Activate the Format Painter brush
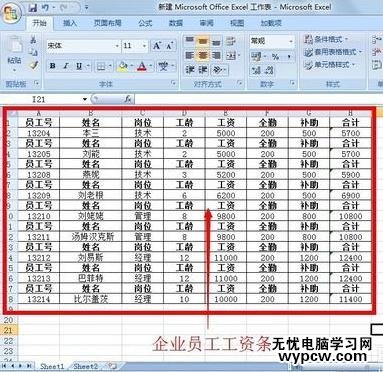 [x=33, y=65]
